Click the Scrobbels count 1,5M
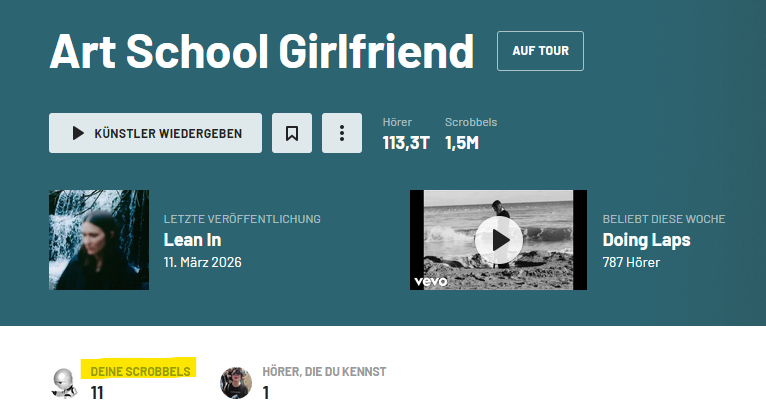This screenshot has height=414, width=766. tap(462, 143)
